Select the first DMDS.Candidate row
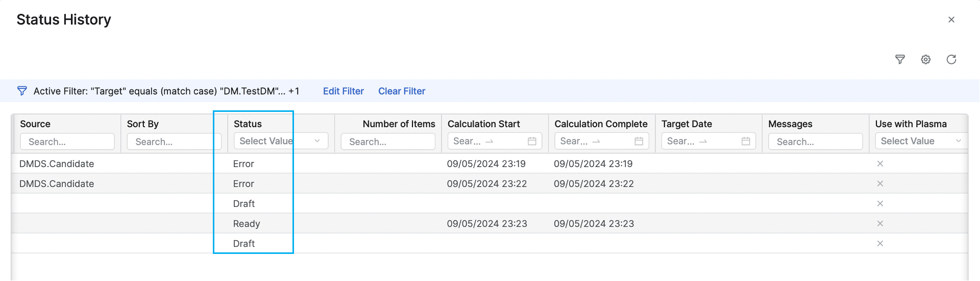 click(57, 164)
